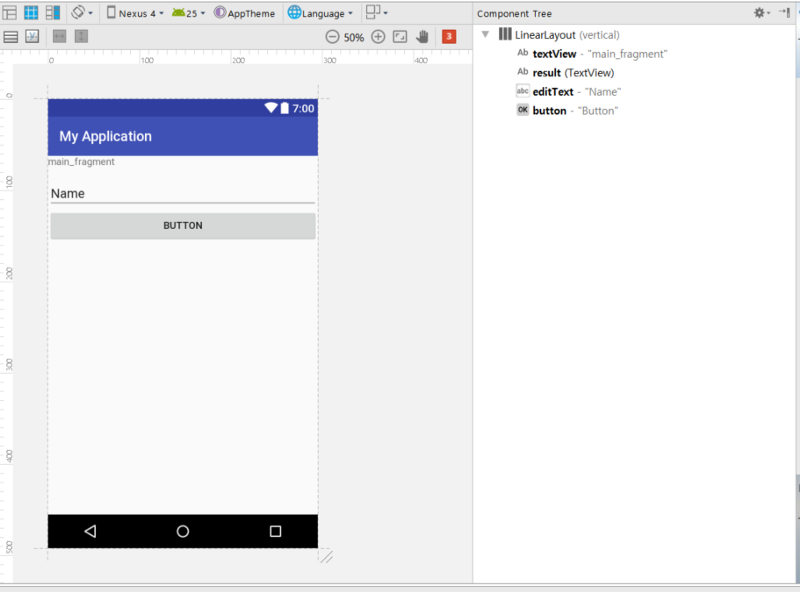Image resolution: width=800 pixels, height=592 pixels.
Task: Zoom out with the minus icon
Action: 332,37
